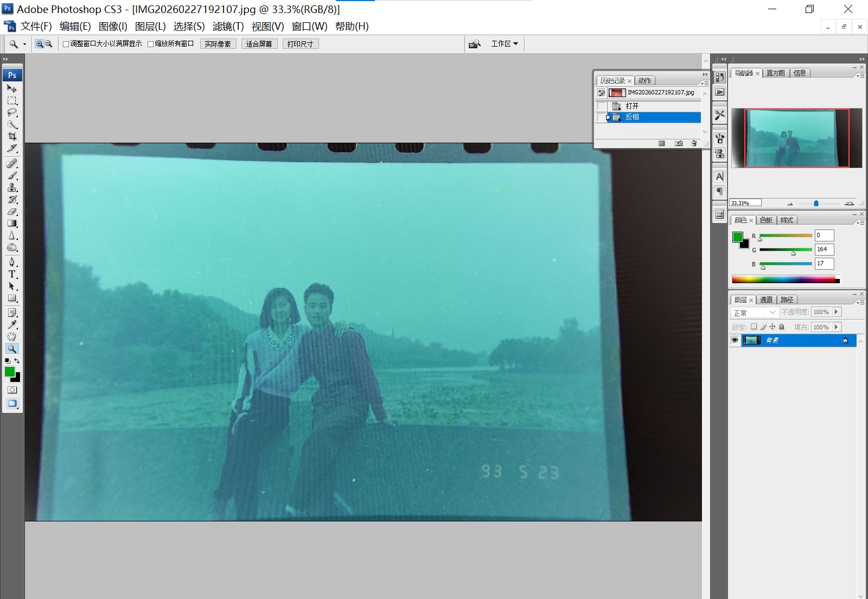Click the Navigator zoom slider handle
The height and width of the screenshot is (599, 868).
pos(816,203)
